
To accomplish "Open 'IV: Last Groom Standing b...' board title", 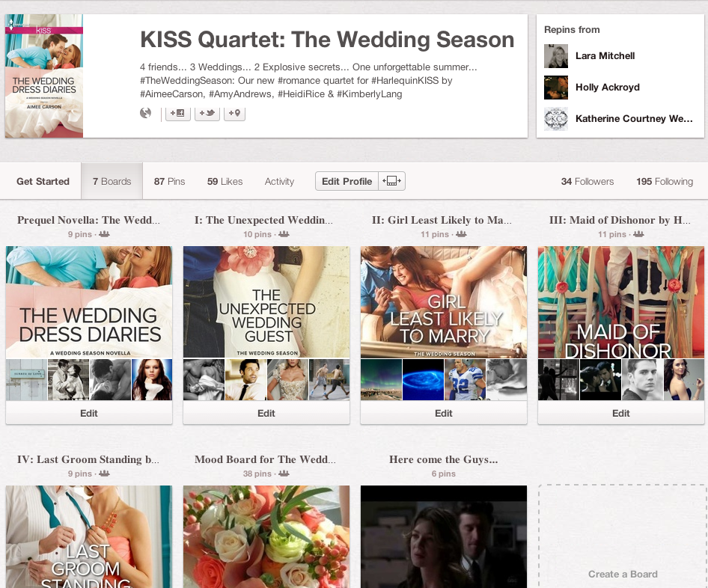I will click(88, 459).
